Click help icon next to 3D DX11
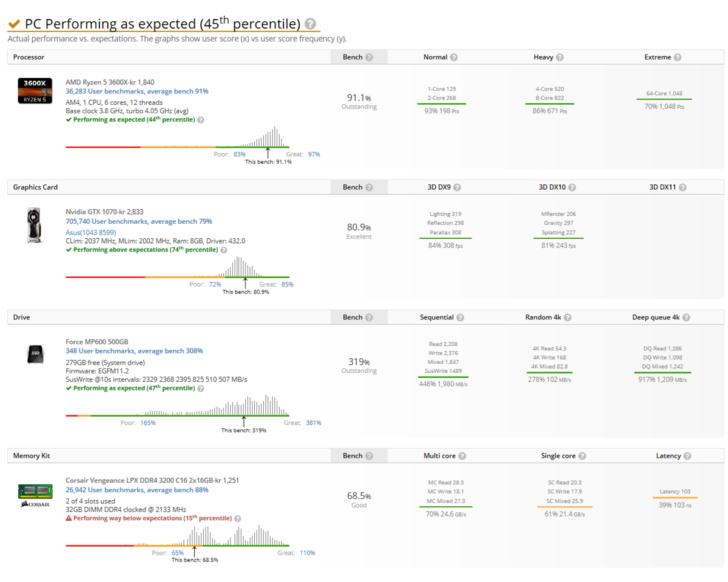 click(682, 187)
